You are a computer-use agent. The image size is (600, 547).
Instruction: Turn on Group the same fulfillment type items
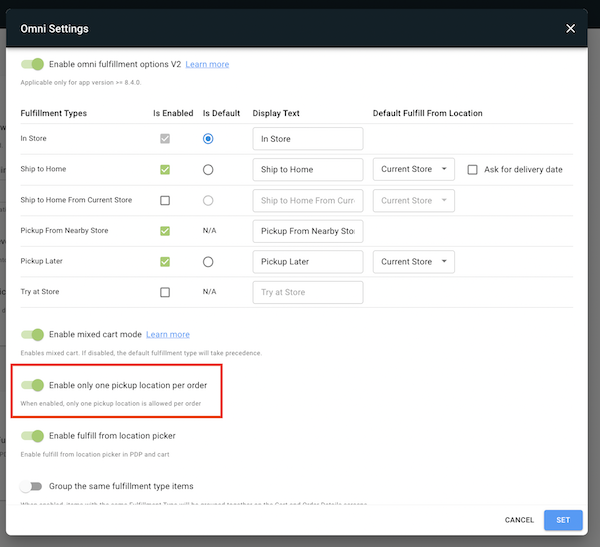pos(31,486)
